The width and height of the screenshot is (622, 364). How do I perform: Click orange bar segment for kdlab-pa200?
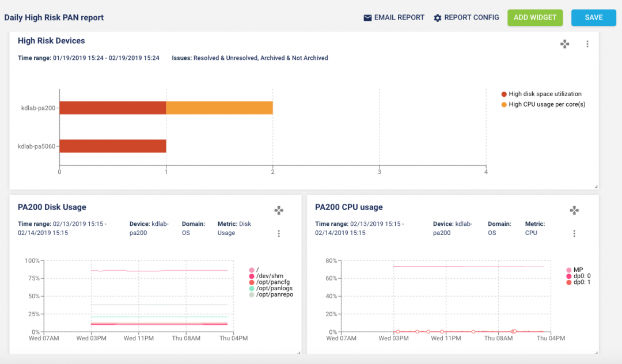click(219, 108)
